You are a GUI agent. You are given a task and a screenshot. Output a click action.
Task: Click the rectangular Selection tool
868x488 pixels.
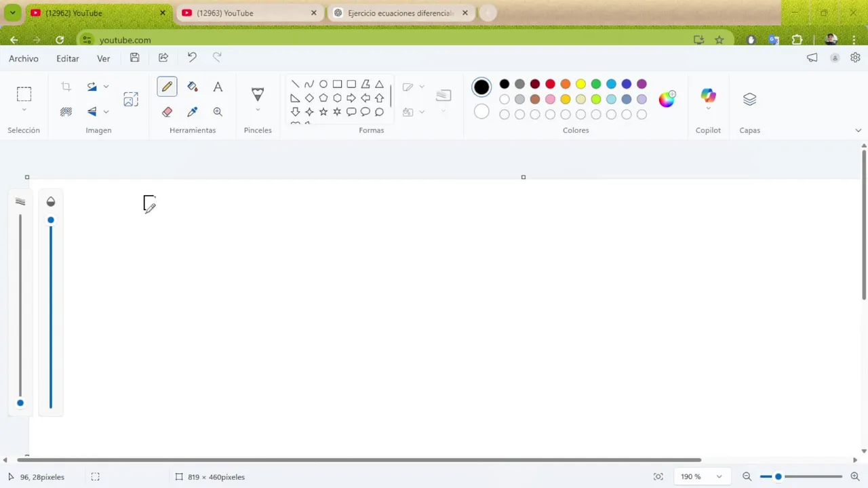click(24, 94)
